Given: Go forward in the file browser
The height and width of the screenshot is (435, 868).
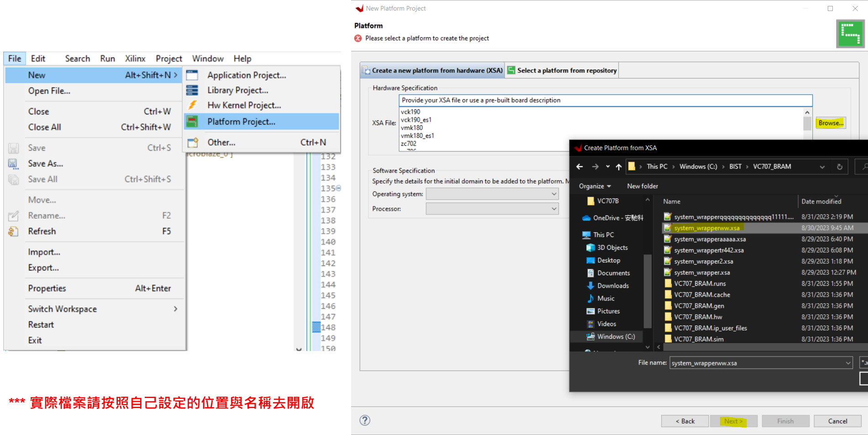Looking at the screenshot, I should pos(595,167).
